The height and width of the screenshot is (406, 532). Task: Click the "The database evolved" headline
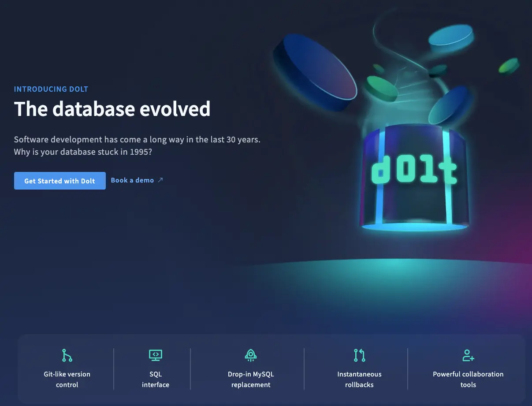pos(112,109)
